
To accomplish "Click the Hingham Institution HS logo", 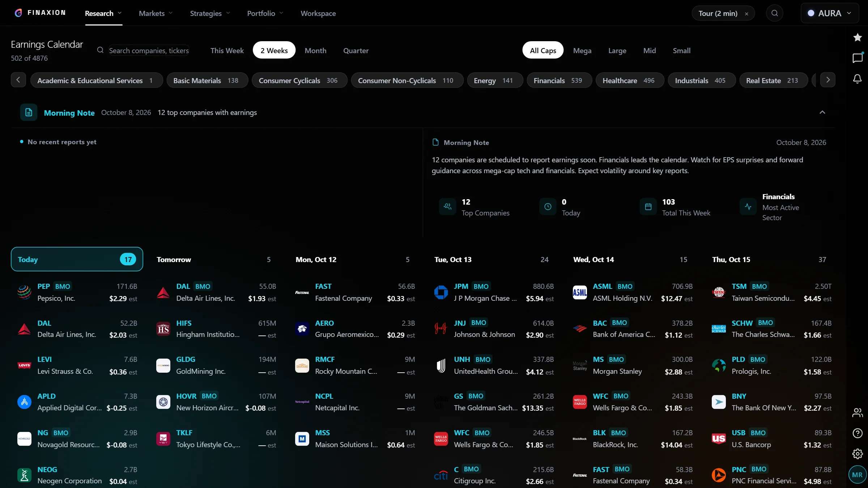I will (x=163, y=329).
